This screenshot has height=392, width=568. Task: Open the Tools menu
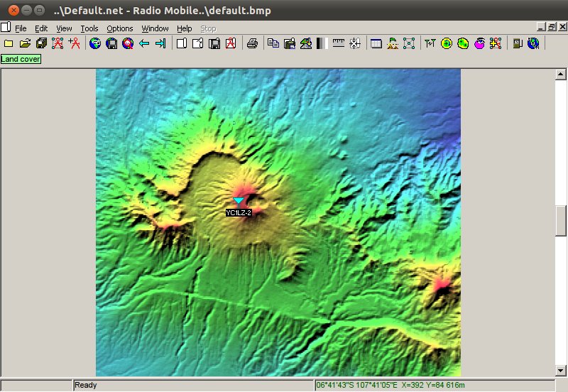[x=89, y=28]
